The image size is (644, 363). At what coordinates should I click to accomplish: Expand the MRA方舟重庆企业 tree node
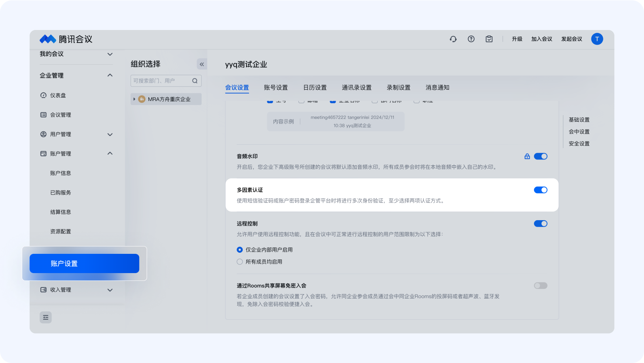click(x=134, y=99)
